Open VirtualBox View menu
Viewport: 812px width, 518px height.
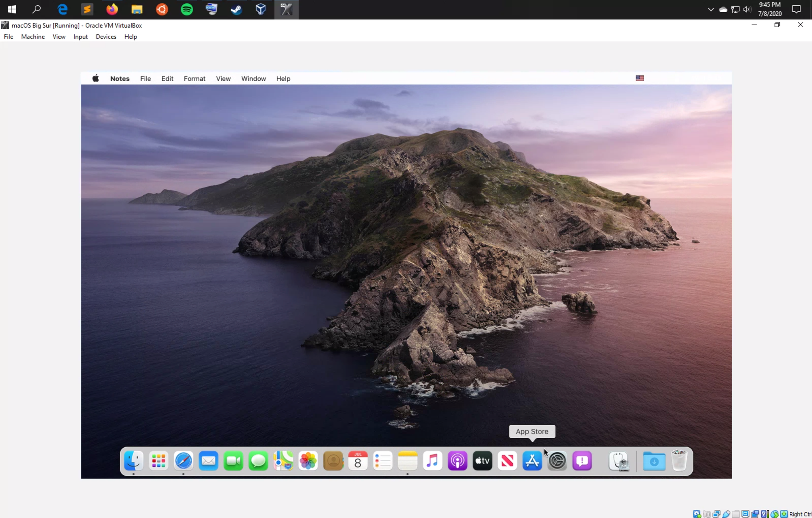(59, 37)
